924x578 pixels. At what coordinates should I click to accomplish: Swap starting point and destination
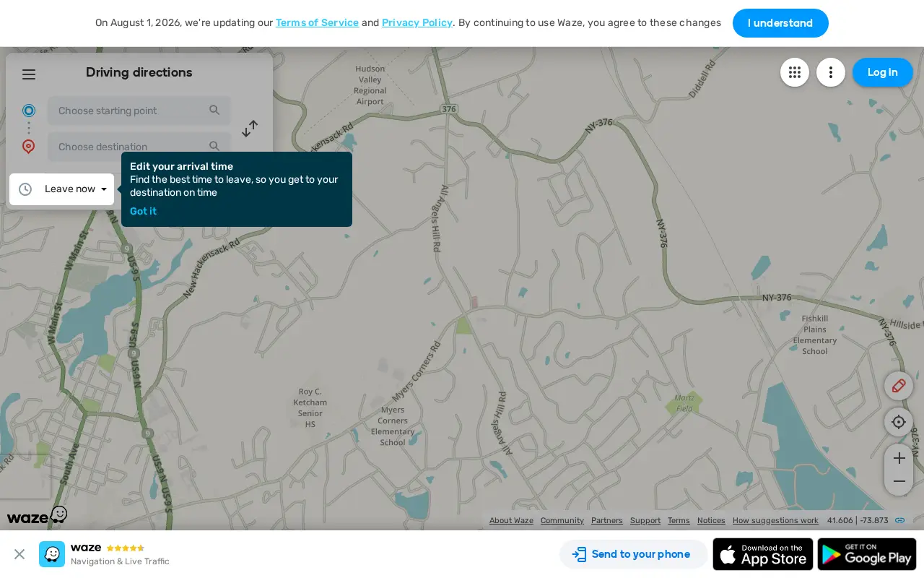point(250,129)
